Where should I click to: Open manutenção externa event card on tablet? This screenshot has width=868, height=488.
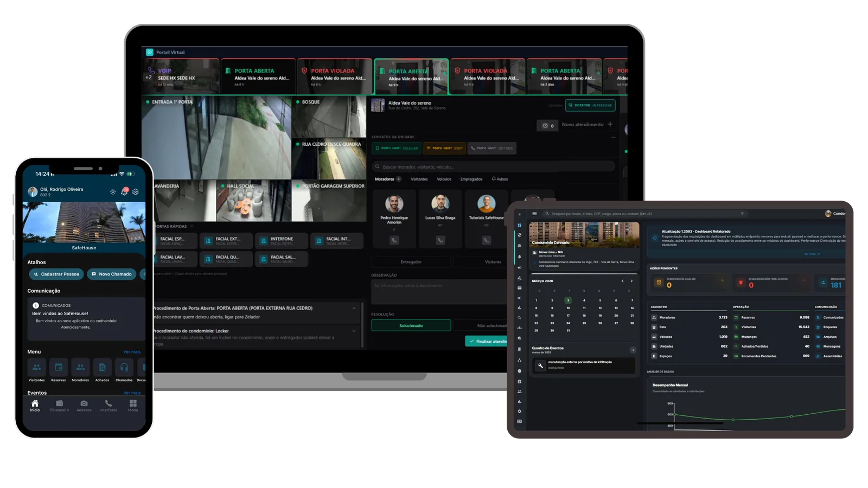click(x=584, y=365)
